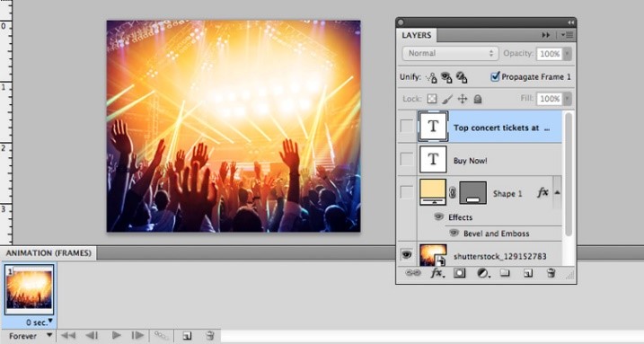
Task: Close the Layers panel window
Action: [401, 22]
